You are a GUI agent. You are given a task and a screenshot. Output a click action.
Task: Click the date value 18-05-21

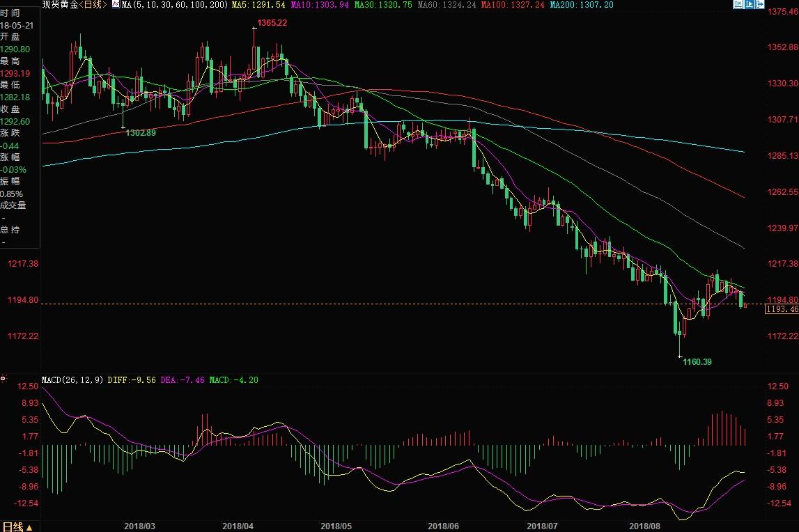pos(17,25)
